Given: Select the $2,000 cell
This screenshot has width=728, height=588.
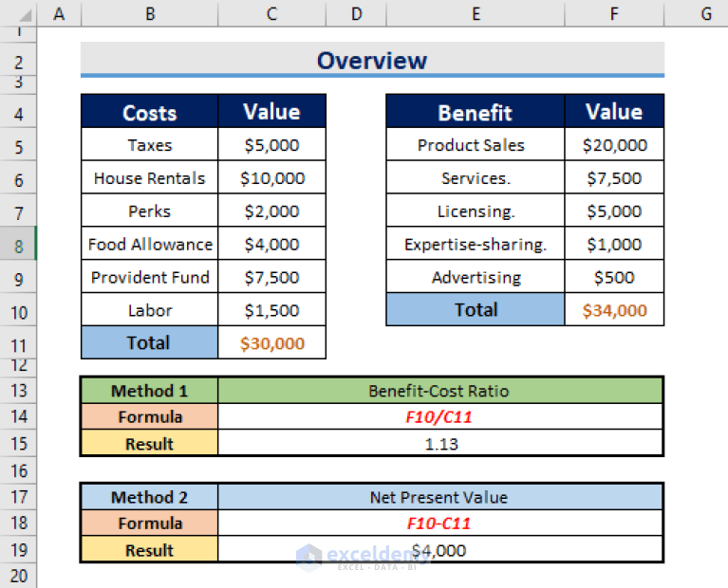Looking at the screenshot, I should [x=272, y=211].
